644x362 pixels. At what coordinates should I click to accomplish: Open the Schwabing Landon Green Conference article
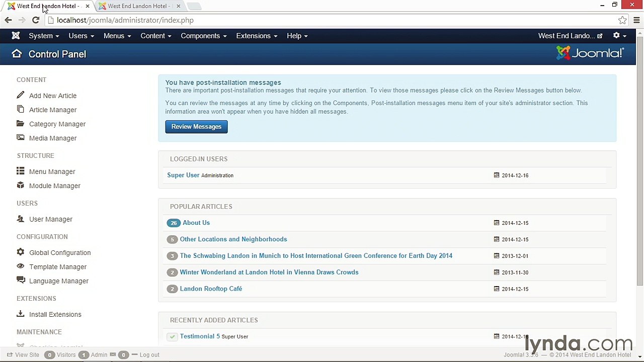316,255
